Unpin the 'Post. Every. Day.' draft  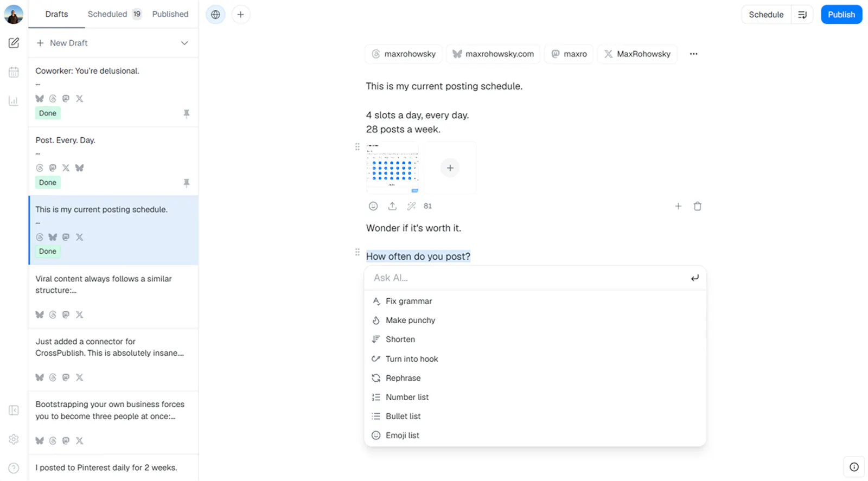point(187,183)
